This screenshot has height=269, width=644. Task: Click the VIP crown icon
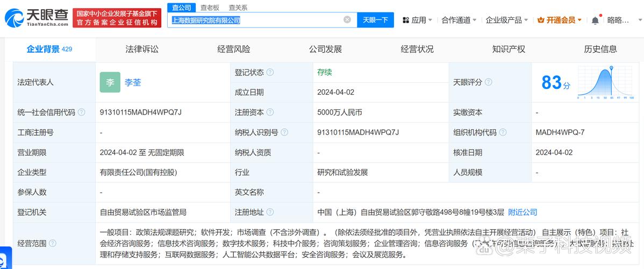pyautogui.click(x=540, y=20)
